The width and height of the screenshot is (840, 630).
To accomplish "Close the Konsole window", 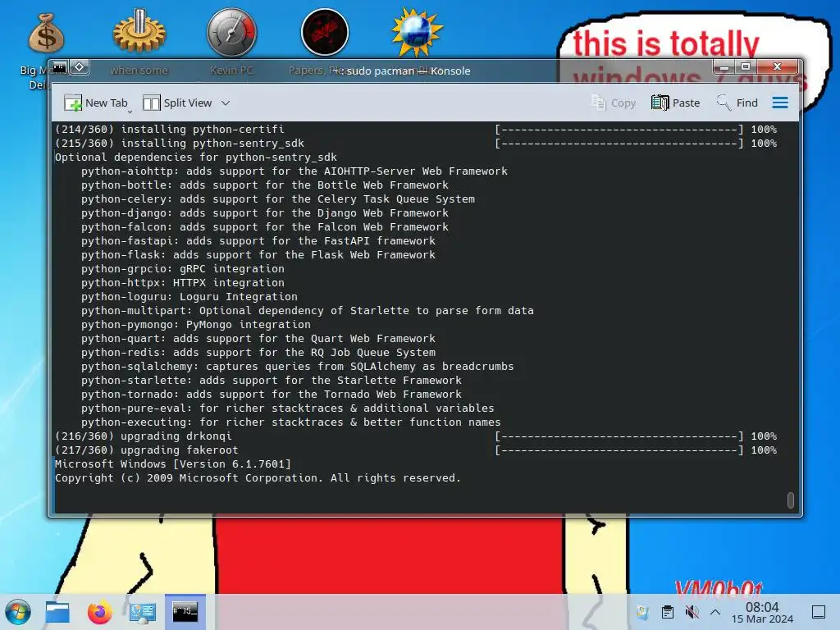I will tap(777, 67).
